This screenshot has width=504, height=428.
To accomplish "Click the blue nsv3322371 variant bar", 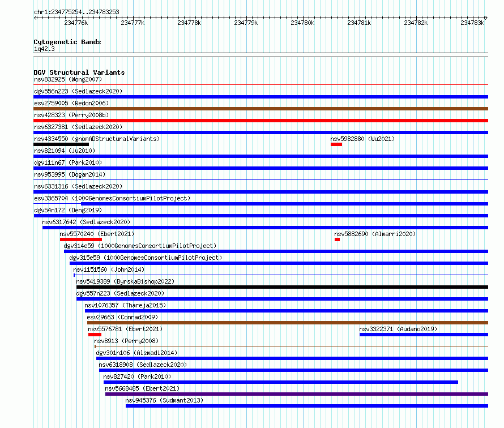I will coord(424,335).
